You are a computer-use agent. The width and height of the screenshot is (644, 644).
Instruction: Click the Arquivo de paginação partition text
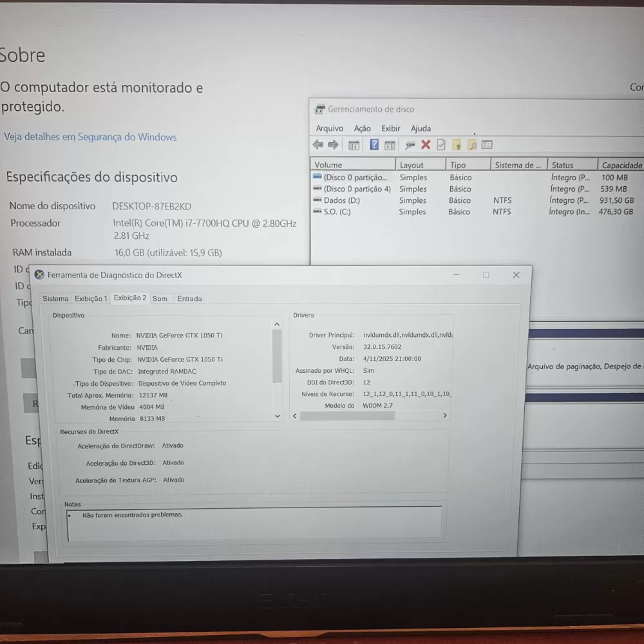584,366
